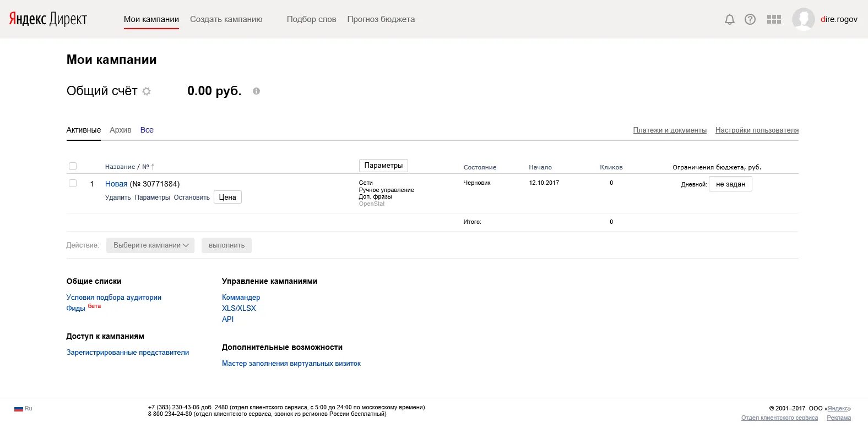Click the Yandex Direct logo
The height and width of the screenshot is (428, 868).
tap(48, 19)
